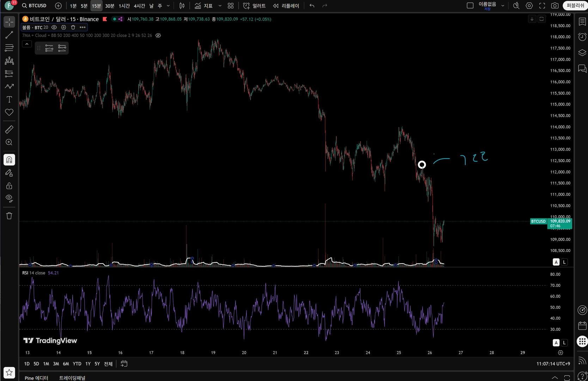Image resolution: width=588 pixels, height=381 pixels.
Task: Collapse the indicator legend chevron
Action: click(27, 44)
